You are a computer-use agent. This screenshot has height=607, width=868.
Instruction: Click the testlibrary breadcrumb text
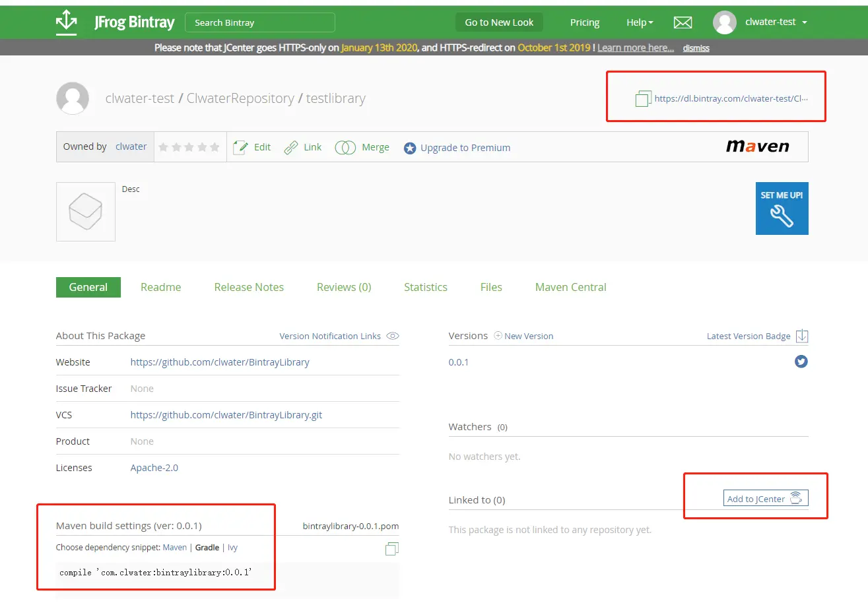[x=335, y=98]
